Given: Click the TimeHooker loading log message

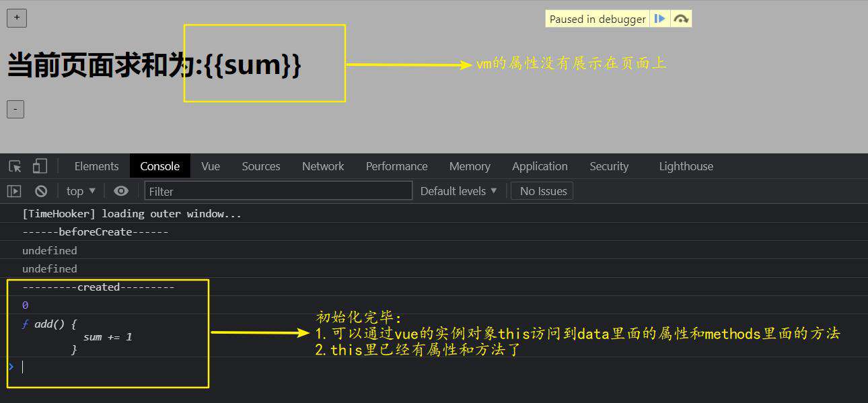Looking at the screenshot, I should click(132, 214).
